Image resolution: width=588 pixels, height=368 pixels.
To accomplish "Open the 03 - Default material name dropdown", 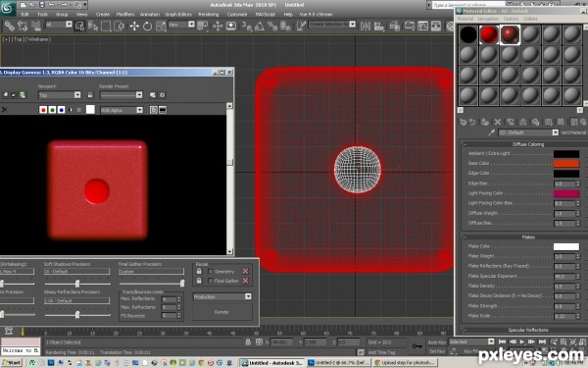I will tap(528, 132).
